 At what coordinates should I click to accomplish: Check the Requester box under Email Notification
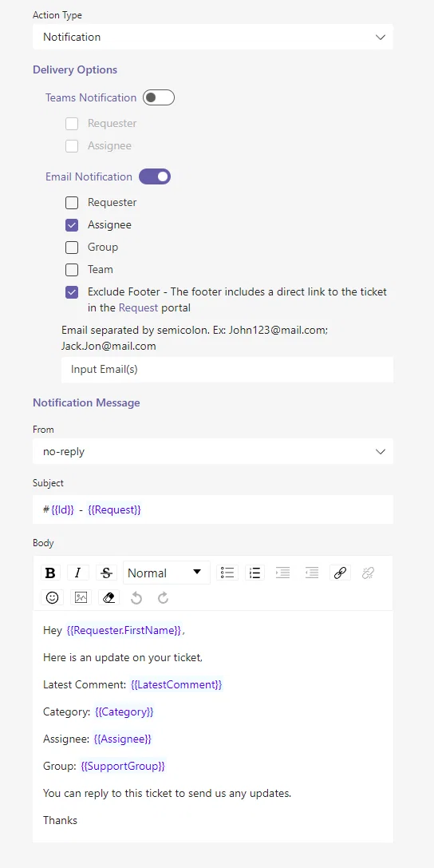tap(72, 203)
